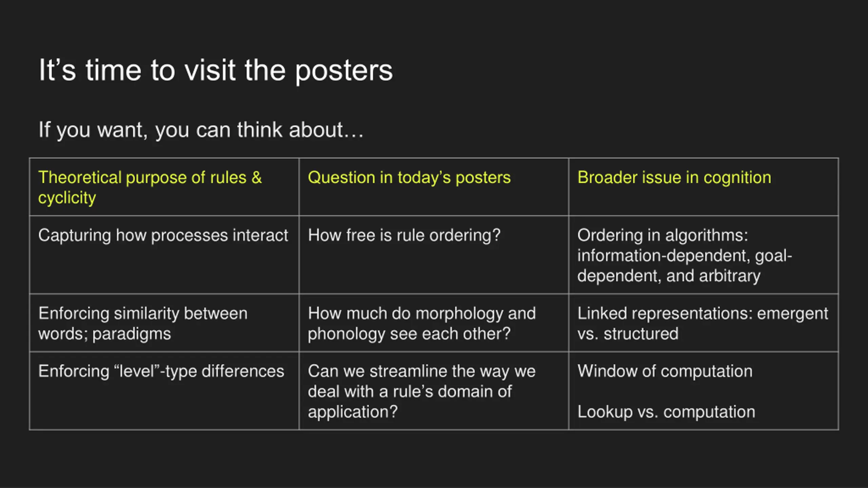
Task: Click the 'Window of computation' text
Action: (665, 371)
